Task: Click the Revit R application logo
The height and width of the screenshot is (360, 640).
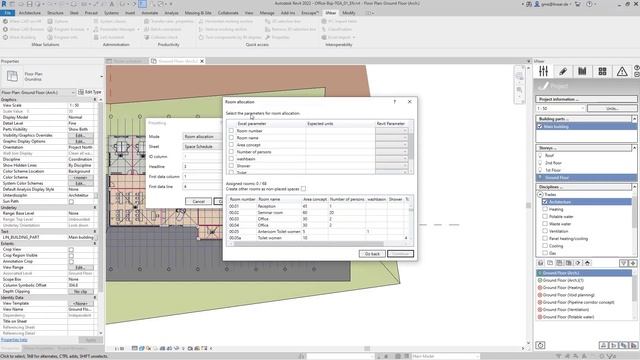Action: [x=4, y=4]
